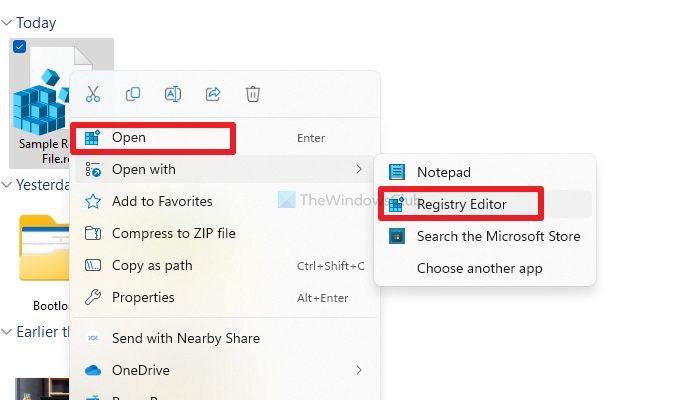Click the Delete trash icon
The width and height of the screenshot is (700, 400).
pyautogui.click(x=253, y=94)
